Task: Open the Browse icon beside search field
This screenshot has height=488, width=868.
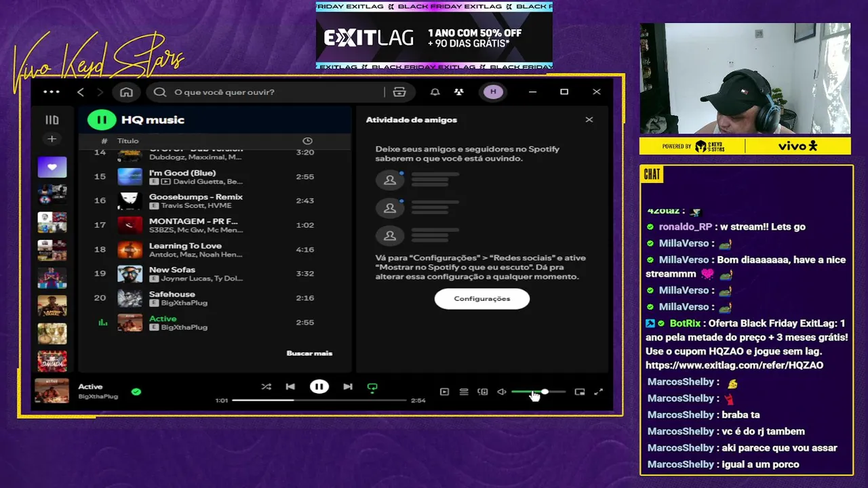Action: [399, 92]
